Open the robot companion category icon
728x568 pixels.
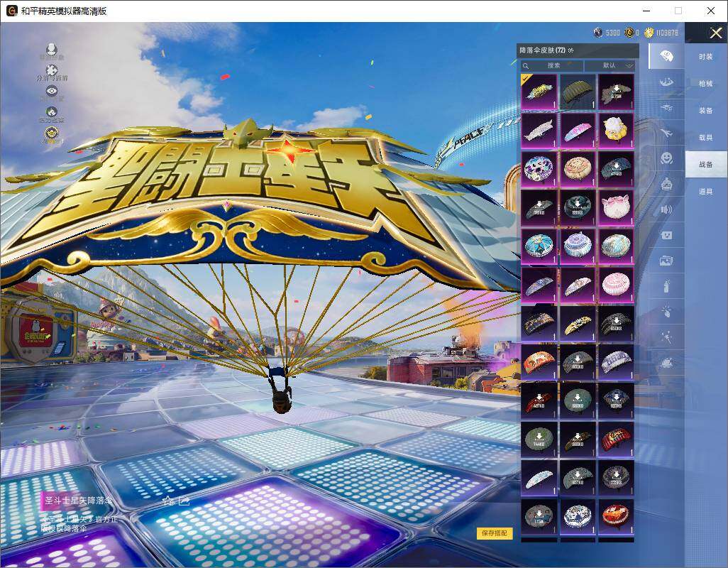(x=666, y=185)
